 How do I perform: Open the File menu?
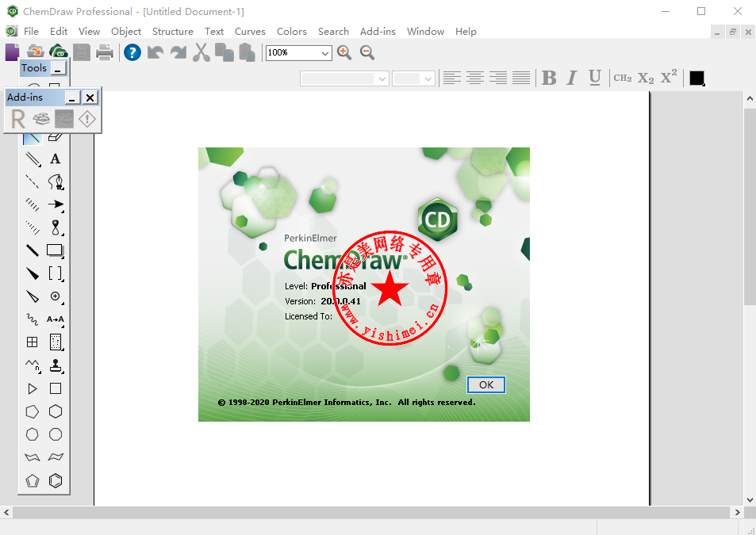[31, 31]
